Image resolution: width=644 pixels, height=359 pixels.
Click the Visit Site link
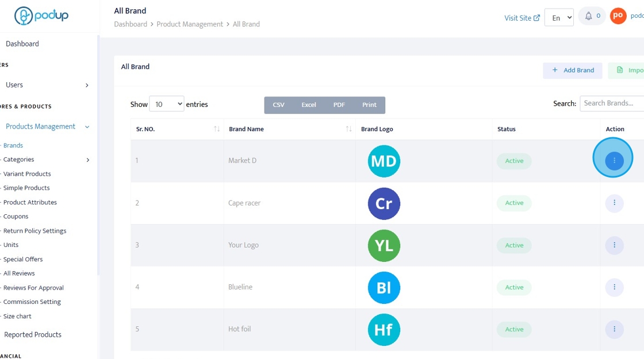(x=522, y=18)
